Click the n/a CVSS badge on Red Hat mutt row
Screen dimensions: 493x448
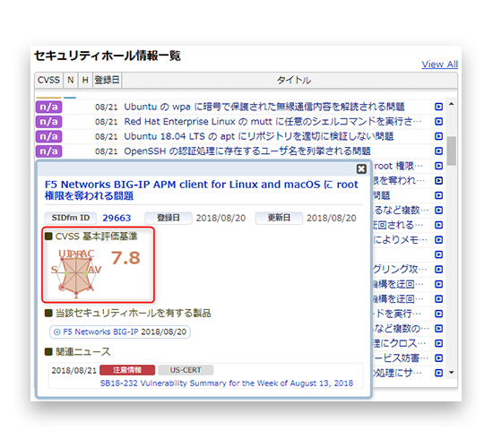tap(48, 122)
